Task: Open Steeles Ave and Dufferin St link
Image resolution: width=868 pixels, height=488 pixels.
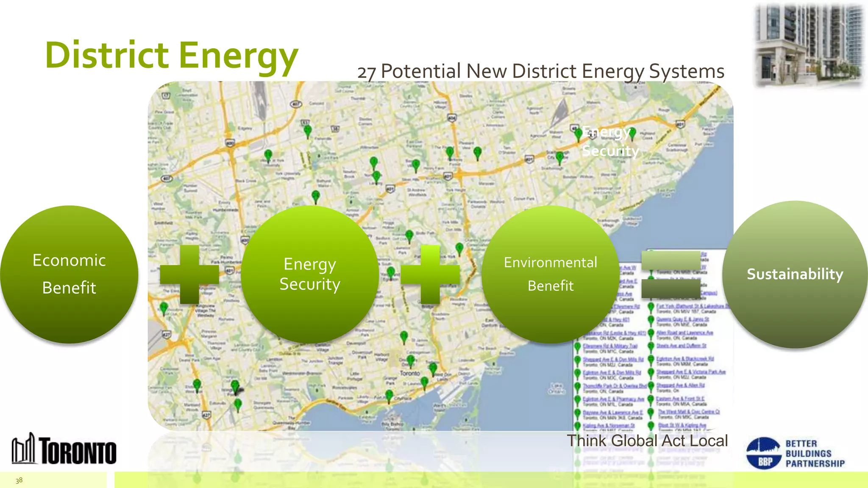Action: [x=682, y=346]
